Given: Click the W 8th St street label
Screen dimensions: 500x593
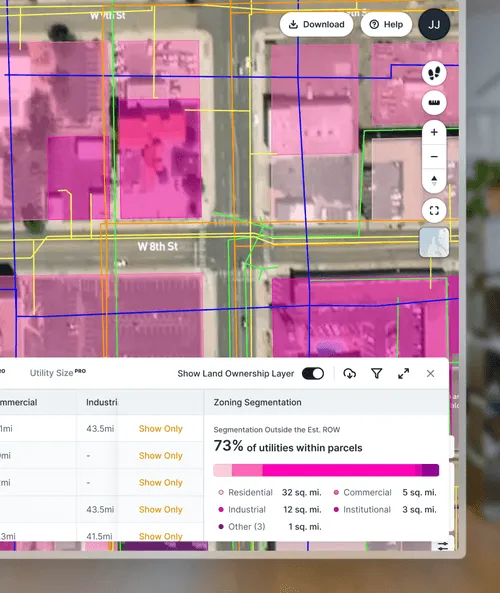Looking at the screenshot, I should click(x=158, y=247).
